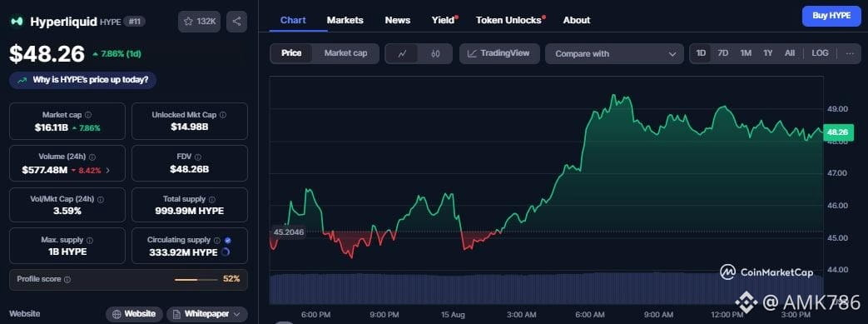Click info icon next to Volume (24h)
The height and width of the screenshot is (324, 868).
pos(92,157)
